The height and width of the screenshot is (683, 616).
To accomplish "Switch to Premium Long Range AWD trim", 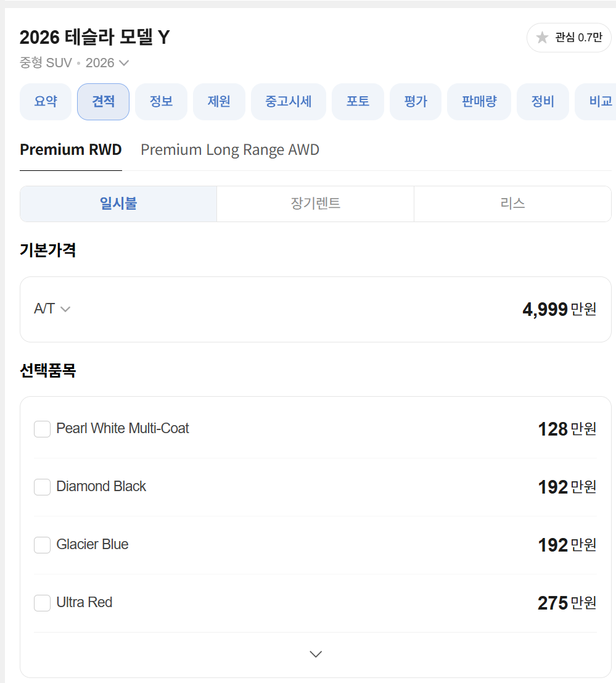I will point(229,149).
